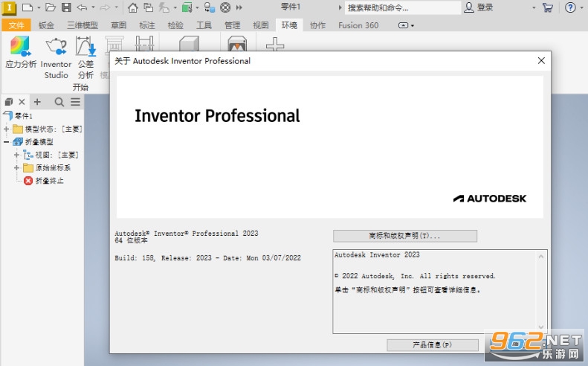Switch to the 草图 ribbon tab
The height and width of the screenshot is (366, 588).
(x=118, y=25)
